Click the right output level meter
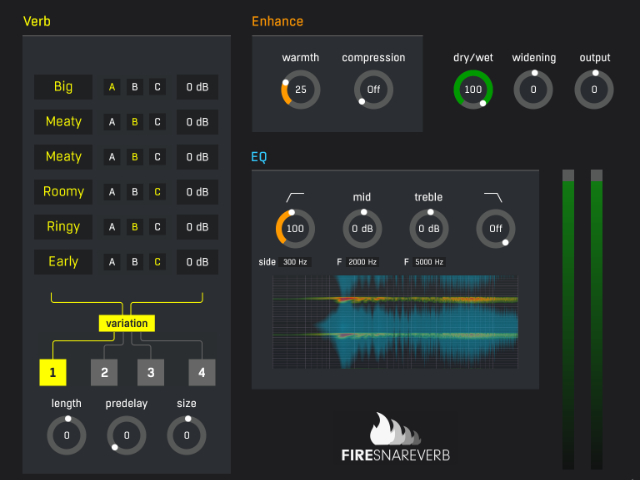This screenshot has width=640, height=480. (x=597, y=319)
